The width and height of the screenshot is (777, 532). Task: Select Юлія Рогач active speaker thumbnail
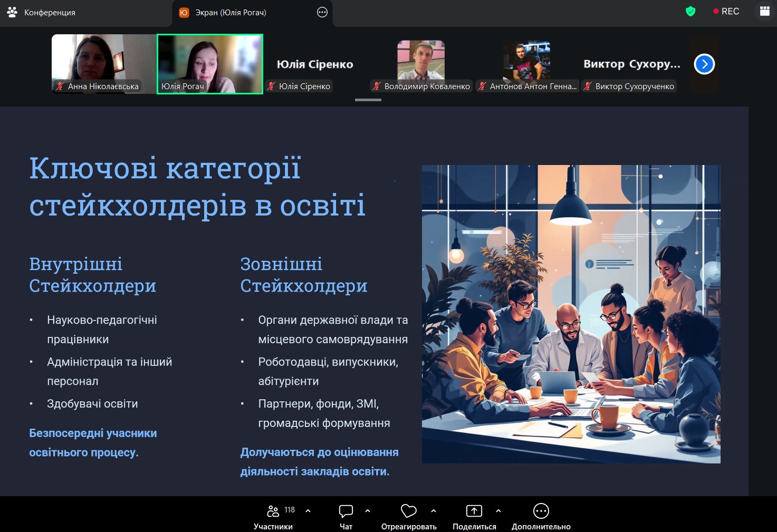point(210,64)
